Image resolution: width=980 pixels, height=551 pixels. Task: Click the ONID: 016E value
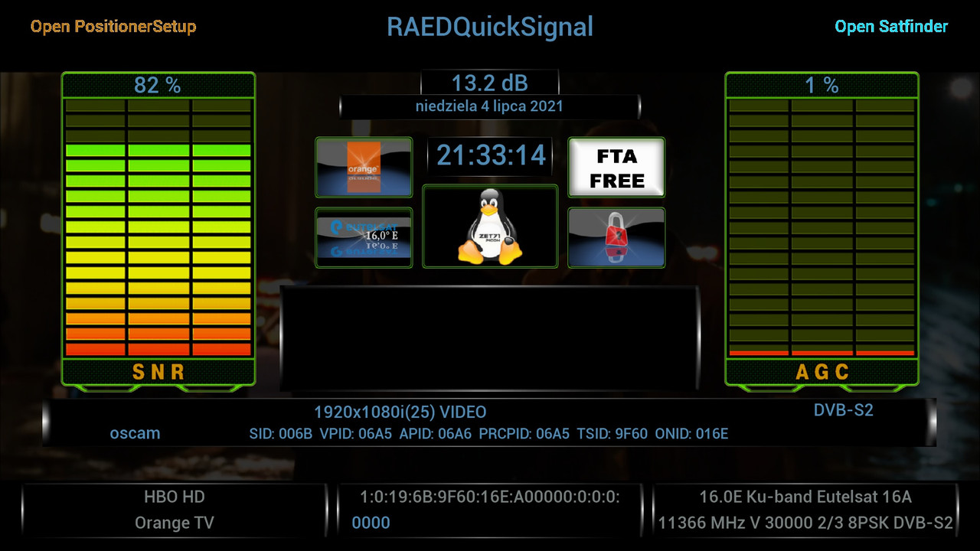691,434
